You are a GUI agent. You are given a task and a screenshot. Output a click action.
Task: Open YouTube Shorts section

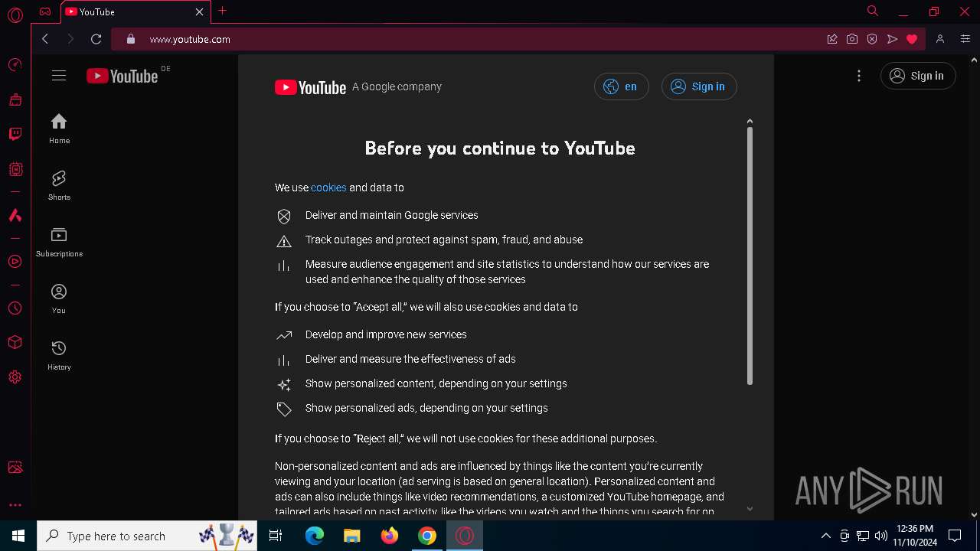coord(59,185)
